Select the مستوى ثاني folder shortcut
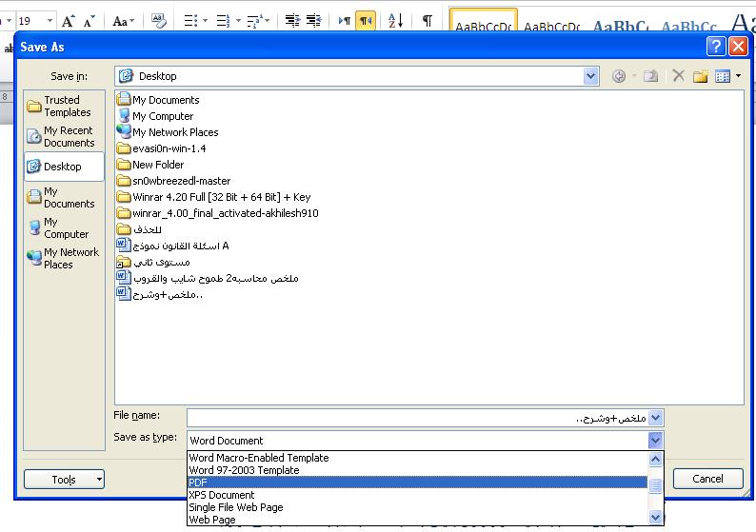 tap(154, 262)
